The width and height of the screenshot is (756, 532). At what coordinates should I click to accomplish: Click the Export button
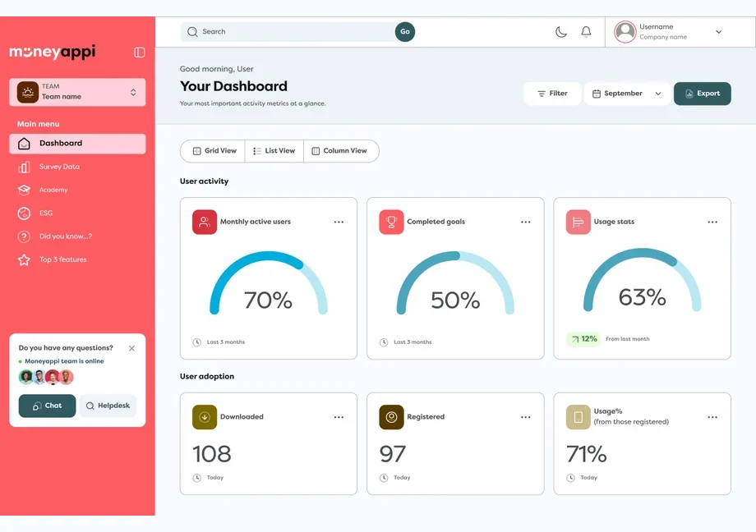pyautogui.click(x=703, y=94)
